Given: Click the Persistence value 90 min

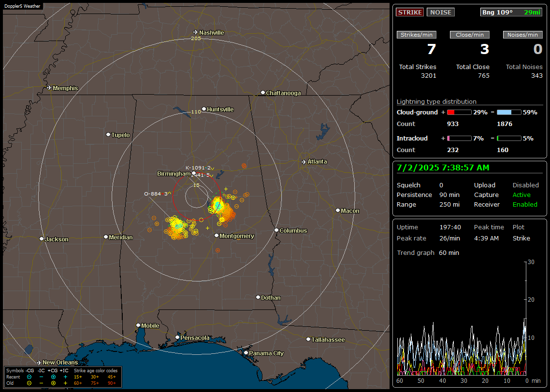Looking at the screenshot, I should click(x=449, y=195).
